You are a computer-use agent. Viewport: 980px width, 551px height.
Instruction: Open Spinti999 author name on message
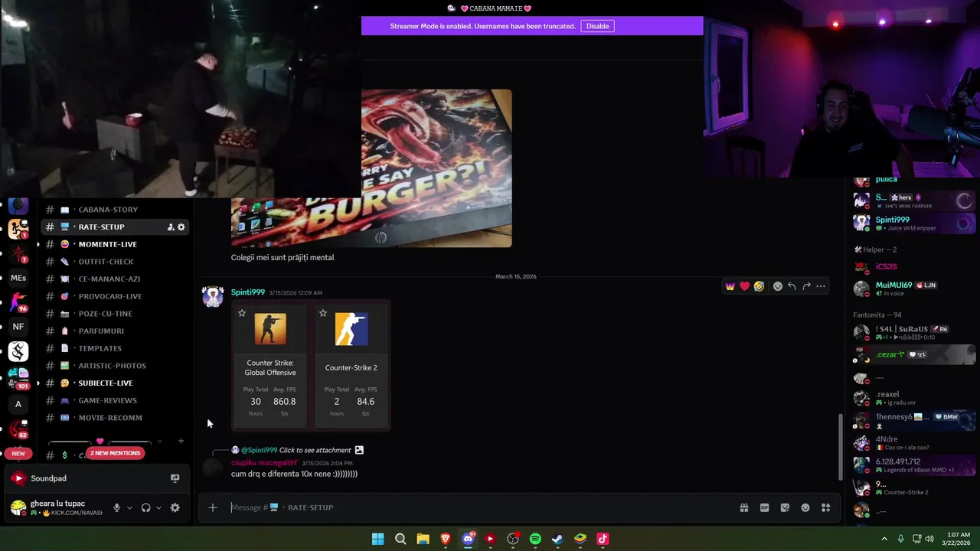[x=248, y=292]
